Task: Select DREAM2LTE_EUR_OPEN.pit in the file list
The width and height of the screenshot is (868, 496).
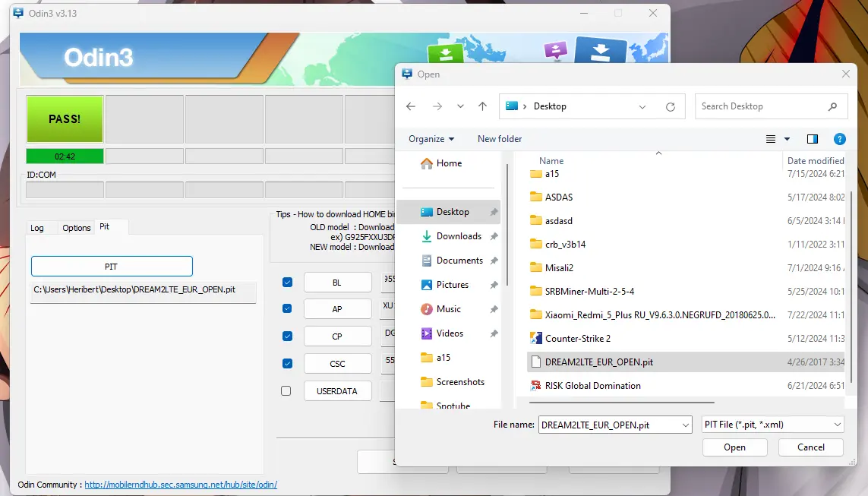Action: (687, 362)
